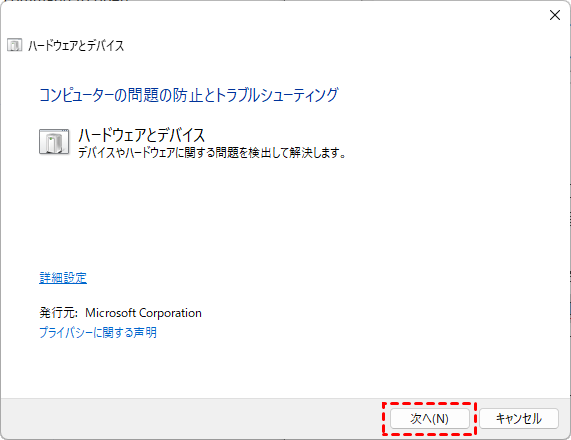Select the large ハードウェアとデバイス heading text
The image size is (571, 440).
click(x=142, y=135)
